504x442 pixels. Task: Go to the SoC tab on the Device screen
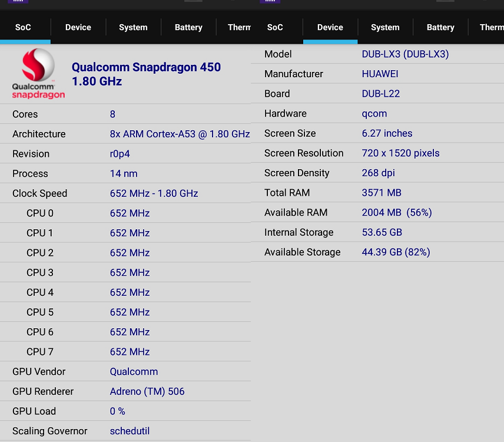point(275,27)
